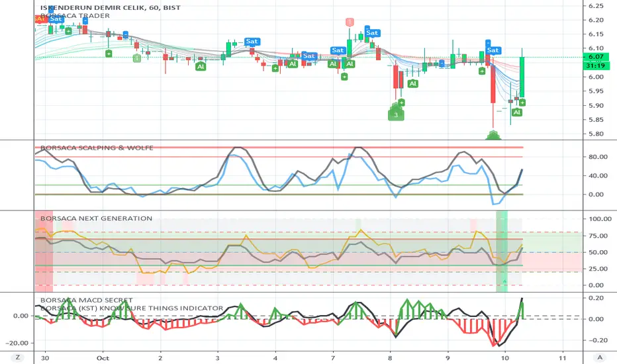Click the 6.25 price axis label
This screenshot has height=364, width=617.
tap(596, 6)
